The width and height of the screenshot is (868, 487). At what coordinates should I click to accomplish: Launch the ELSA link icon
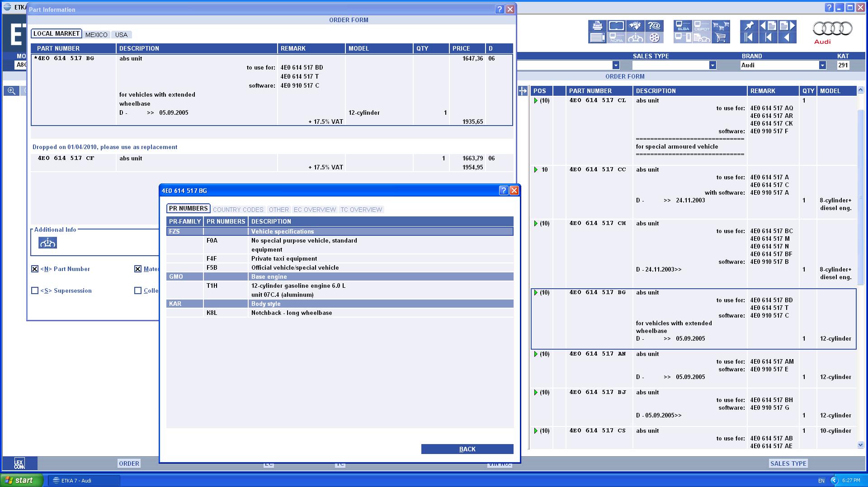click(683, 26)
